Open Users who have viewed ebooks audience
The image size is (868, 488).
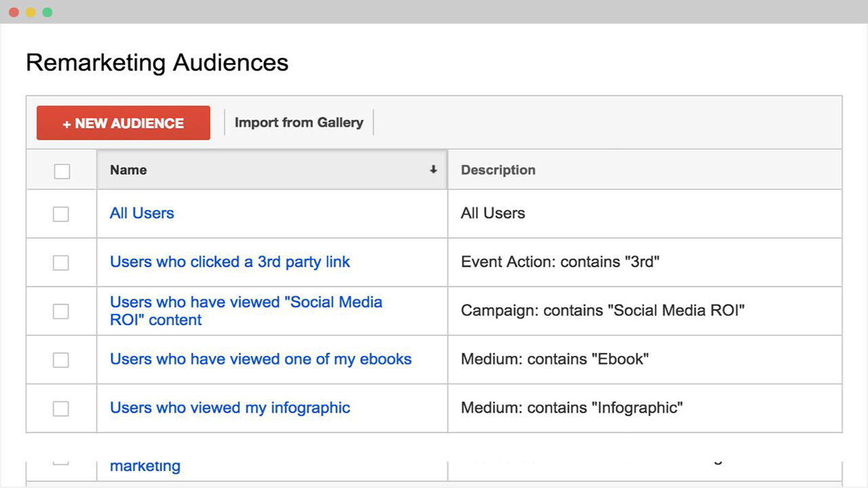260,360
